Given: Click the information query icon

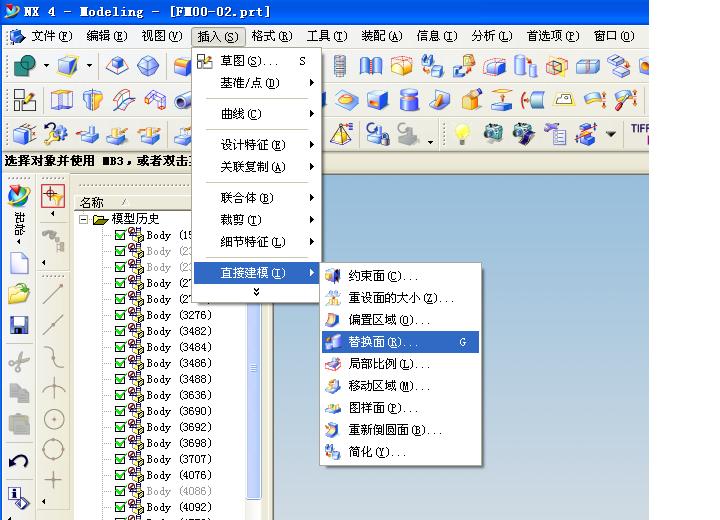Looking at the screenshot, I should point(18,498).
